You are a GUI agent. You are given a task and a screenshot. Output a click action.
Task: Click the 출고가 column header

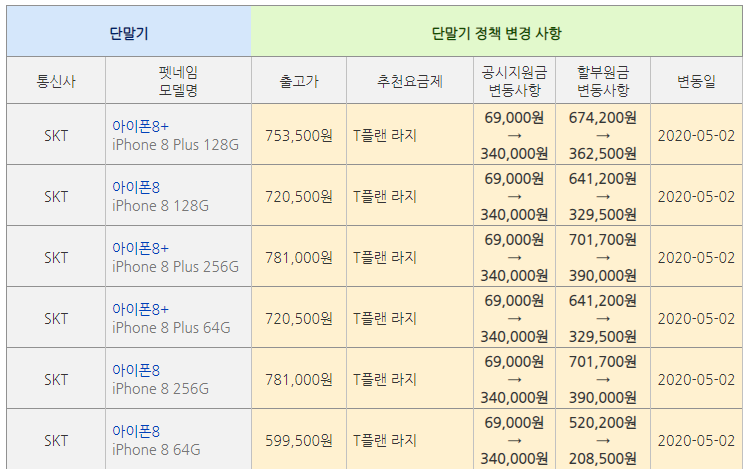coord(298,81)
